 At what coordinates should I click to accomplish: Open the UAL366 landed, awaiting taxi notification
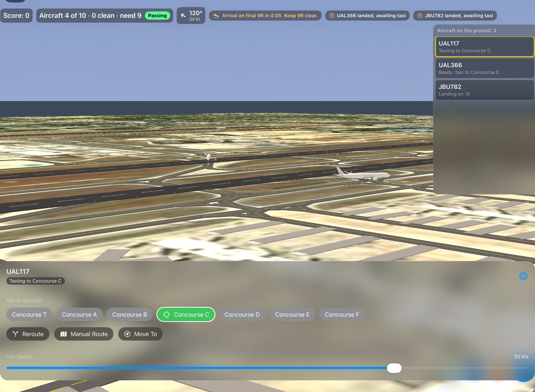(368, 16)
